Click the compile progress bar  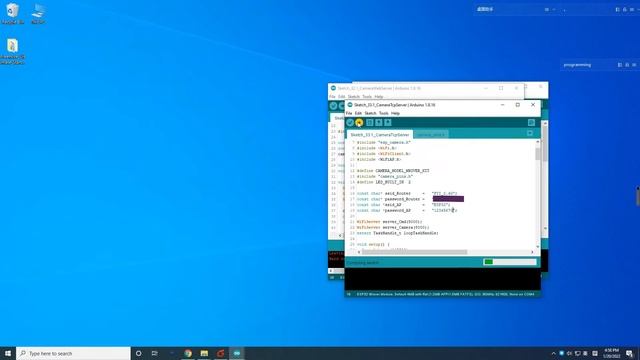click(510, 262)
